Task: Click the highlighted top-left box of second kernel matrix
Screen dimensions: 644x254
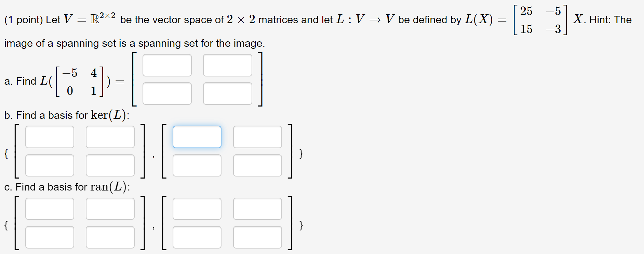Action: click(197, 137)
